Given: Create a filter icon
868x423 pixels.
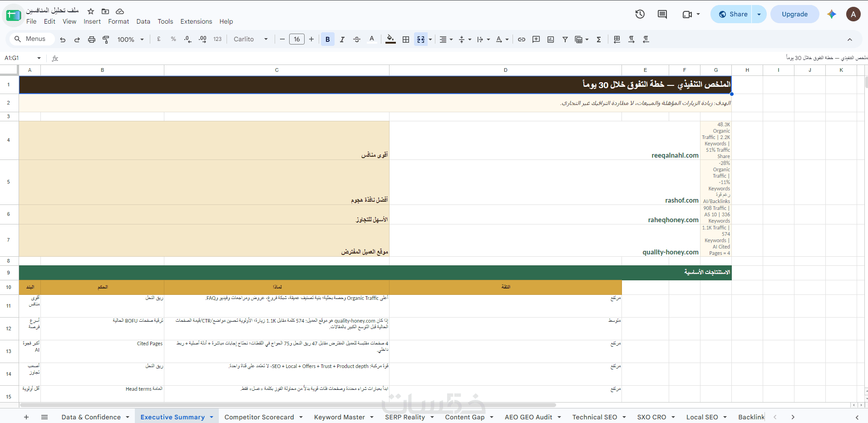Looking at the screenshot, I should point(565,40).
